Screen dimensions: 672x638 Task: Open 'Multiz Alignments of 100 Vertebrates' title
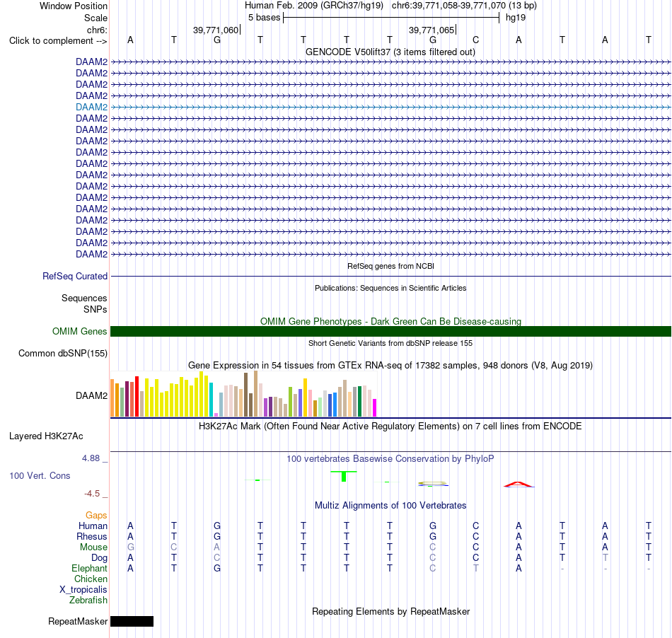click(390, 506)
